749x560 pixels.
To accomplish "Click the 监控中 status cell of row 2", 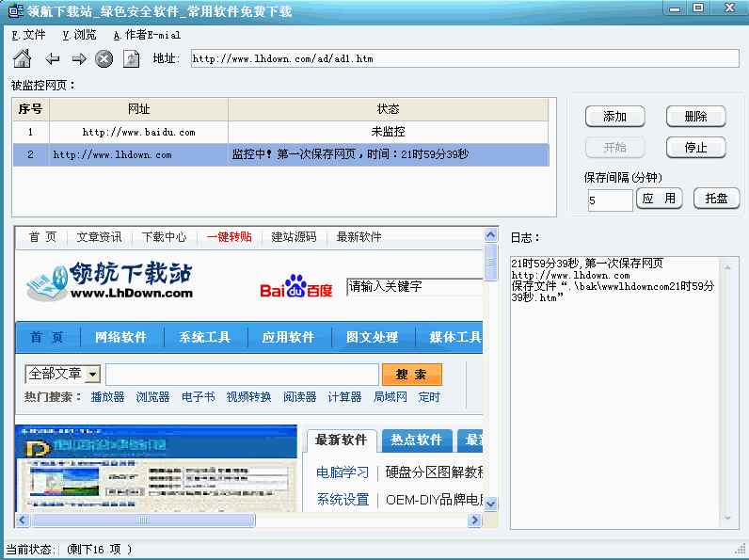I will click(x=388, y=154).
